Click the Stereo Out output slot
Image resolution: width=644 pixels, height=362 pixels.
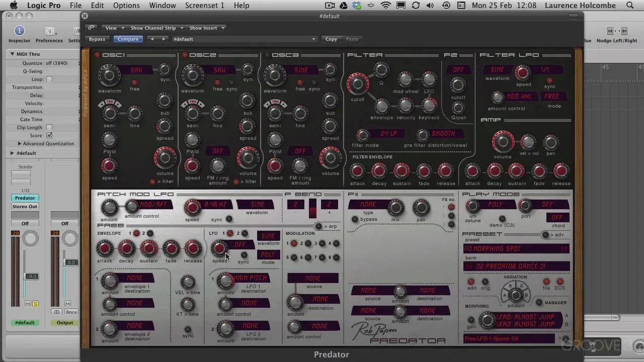coord(25,207)
